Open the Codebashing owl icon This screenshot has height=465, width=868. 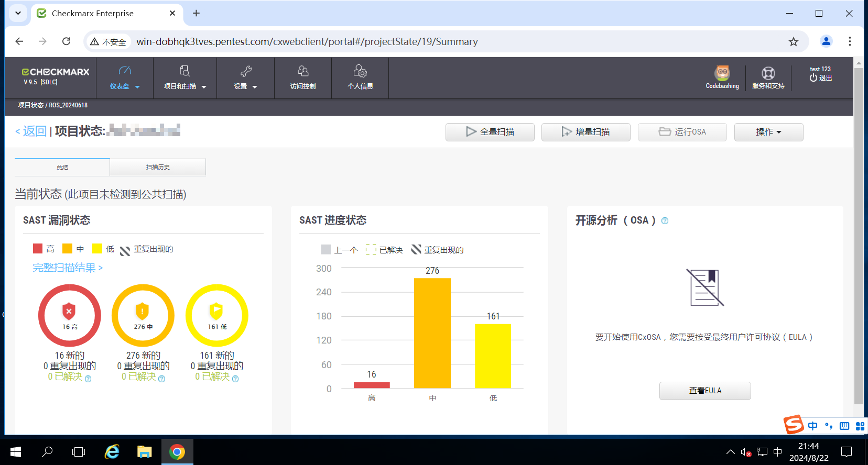coord(722,73)
